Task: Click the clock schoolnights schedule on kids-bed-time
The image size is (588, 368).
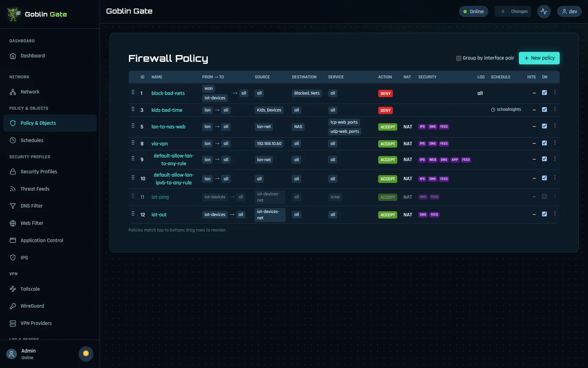Action: (506, 109)
